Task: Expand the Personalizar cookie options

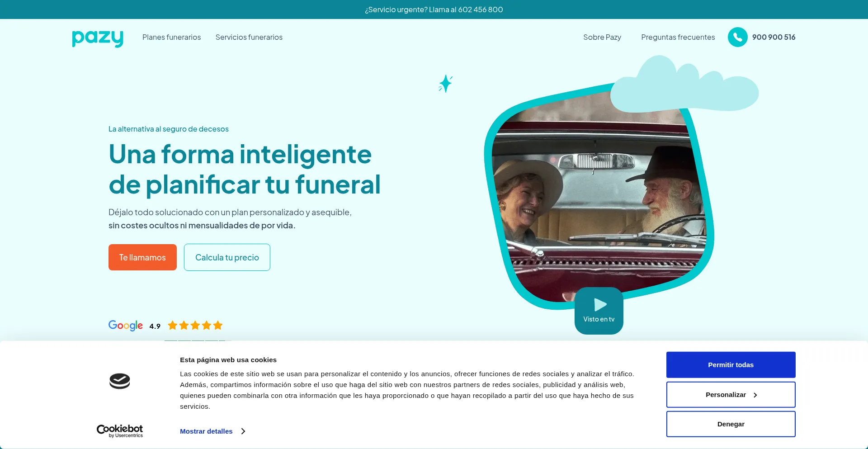Action: tap(731, 395)
